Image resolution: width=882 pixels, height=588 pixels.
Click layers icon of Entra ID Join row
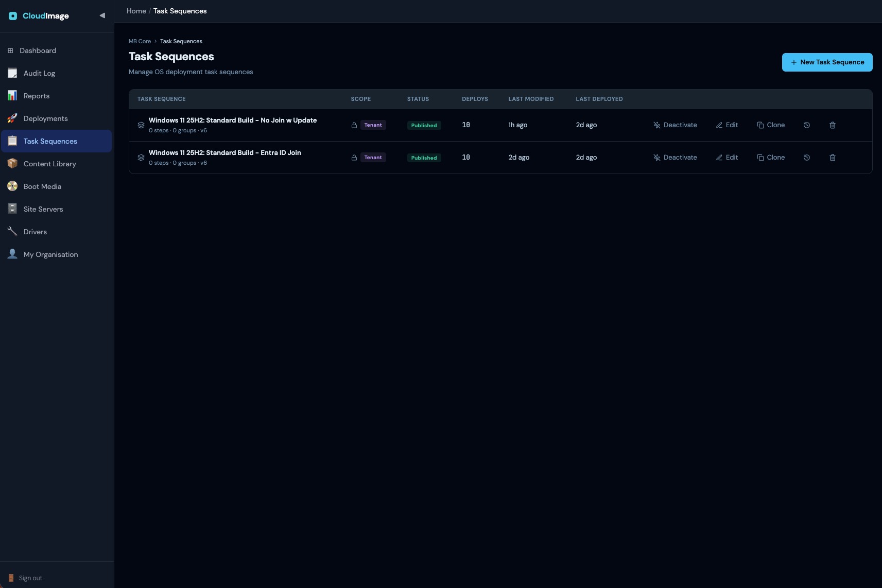(x=141, y=158)
